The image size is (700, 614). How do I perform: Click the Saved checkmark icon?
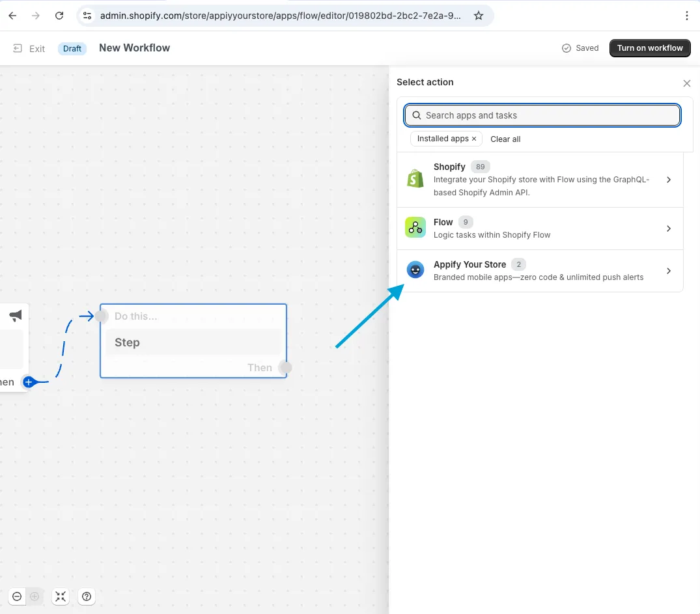566,48
